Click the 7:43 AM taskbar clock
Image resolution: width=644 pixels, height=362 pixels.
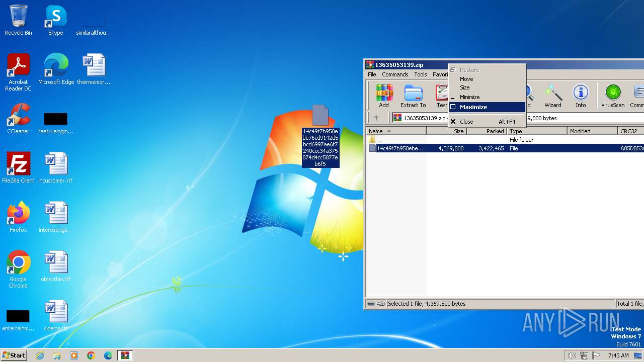[x=618, y=355]
